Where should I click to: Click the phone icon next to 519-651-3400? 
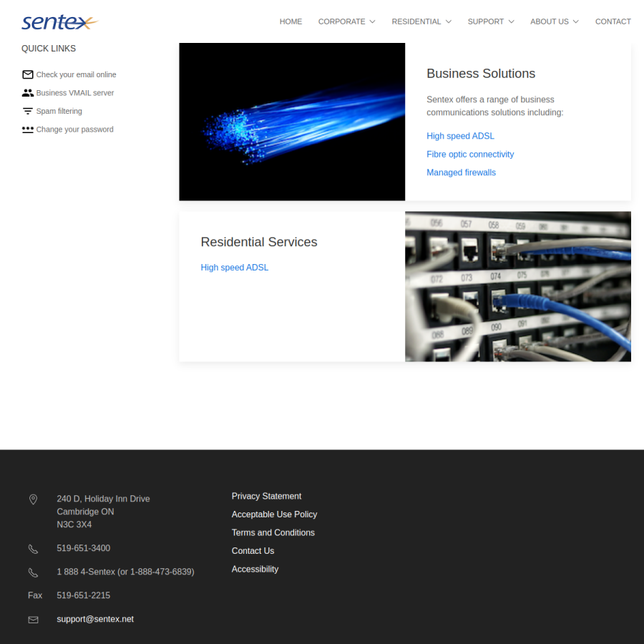pos(33,549)
